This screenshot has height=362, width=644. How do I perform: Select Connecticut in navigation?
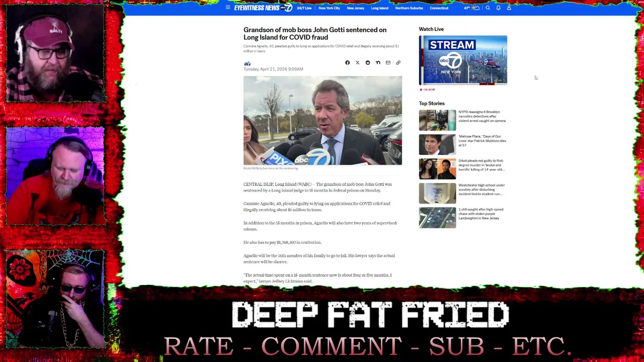coord(439,8)
